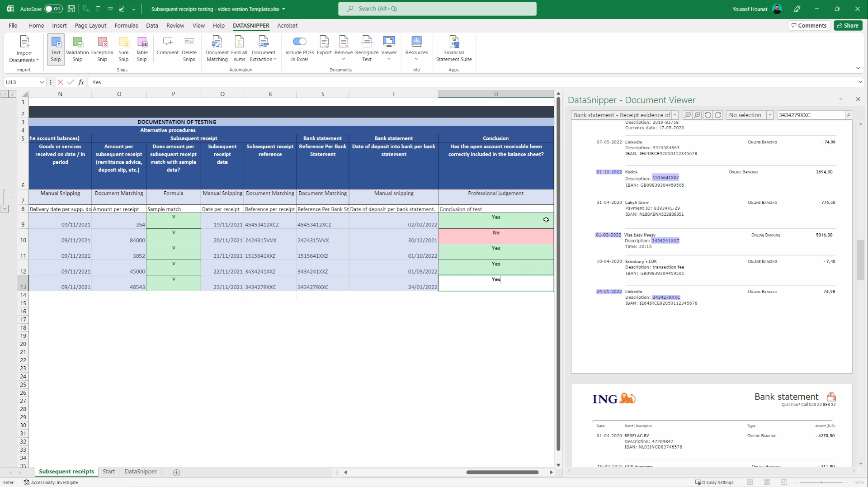
Task: Open the Name Box dropdown
Action: [x=42, y=82]
